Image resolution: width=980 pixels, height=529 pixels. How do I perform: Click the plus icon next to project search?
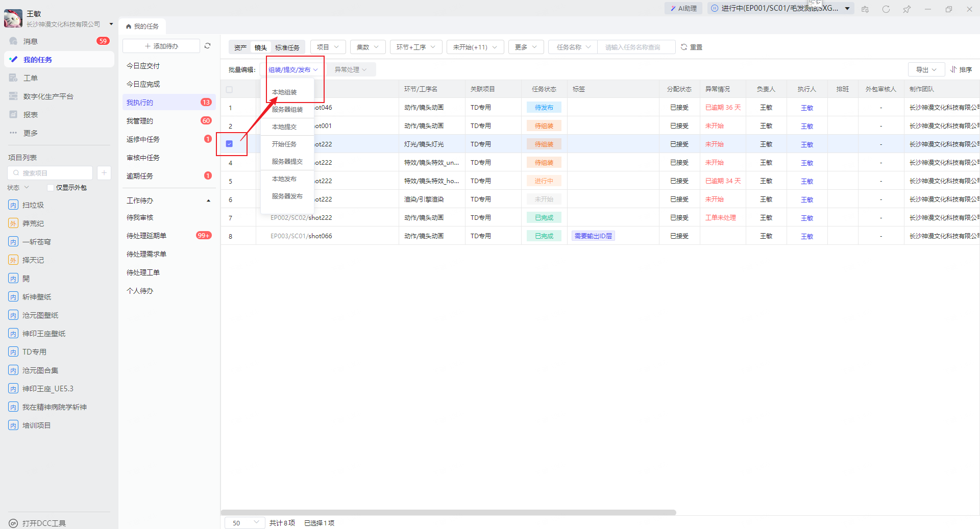pos(104,173)
